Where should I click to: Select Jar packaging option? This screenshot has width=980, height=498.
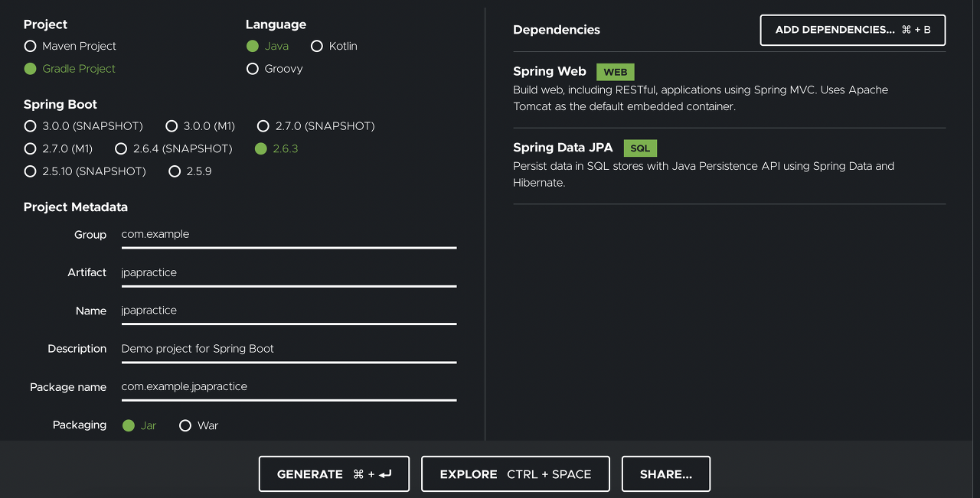coord(139,425)
